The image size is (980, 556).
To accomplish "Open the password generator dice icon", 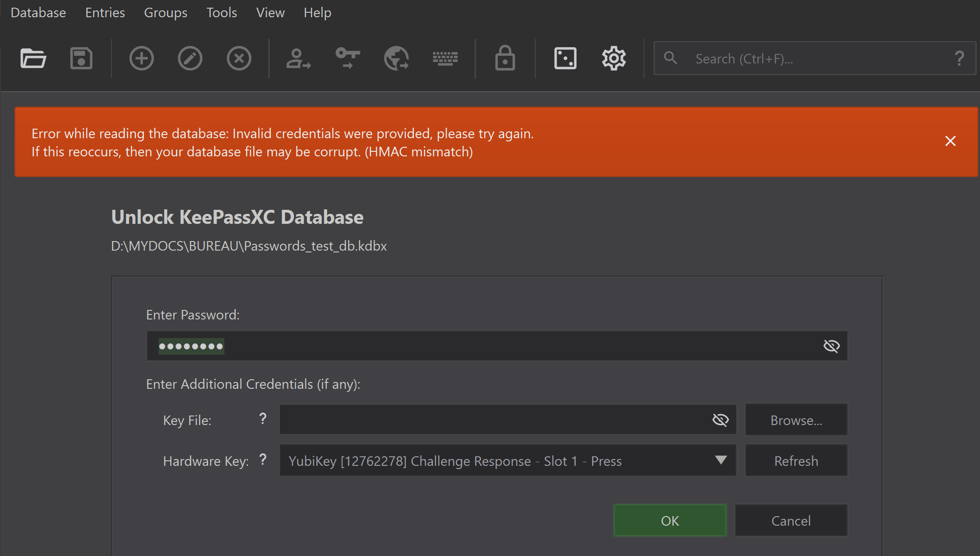I will pyautogui.click(x=565, y=58).
